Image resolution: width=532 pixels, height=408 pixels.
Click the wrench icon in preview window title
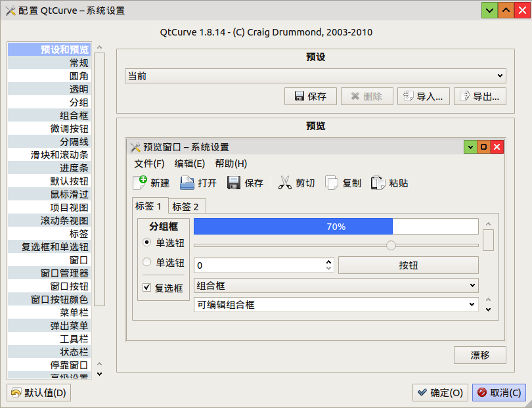coord(135,147)
